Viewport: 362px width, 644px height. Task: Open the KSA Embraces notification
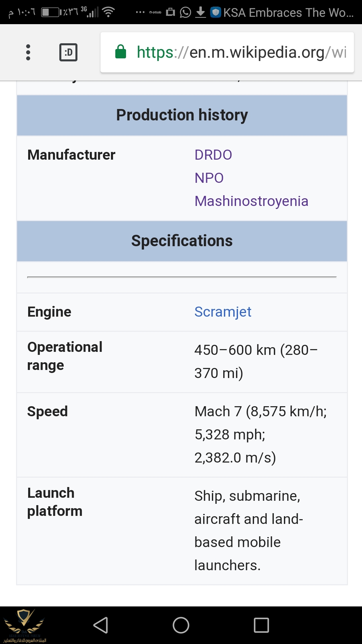point(288,12)
